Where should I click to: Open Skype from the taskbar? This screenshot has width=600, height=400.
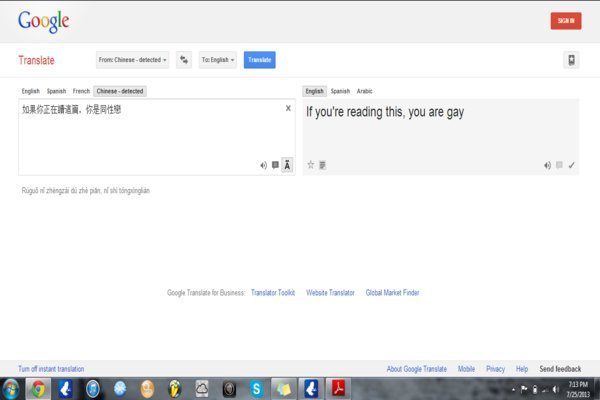click(x=256, y=389)
